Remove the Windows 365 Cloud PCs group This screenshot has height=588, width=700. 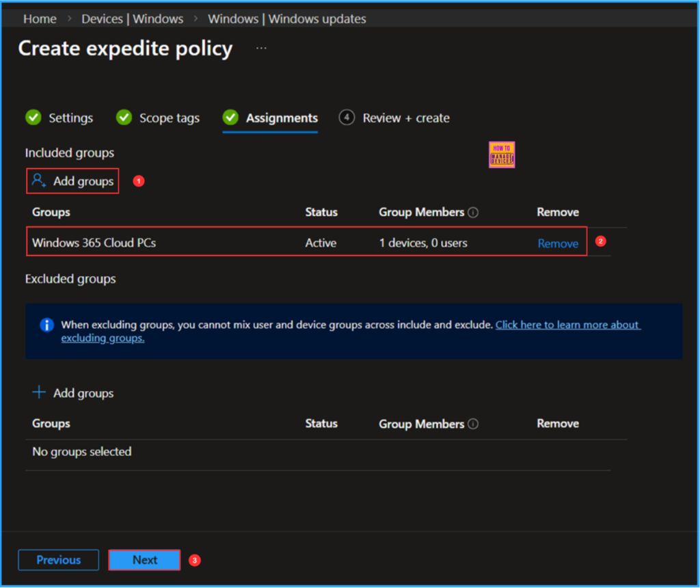point(557,243)
